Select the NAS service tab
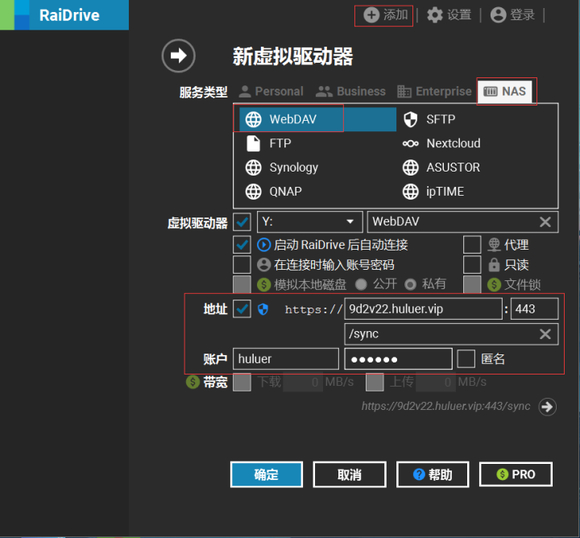 [x=505, y=91]
